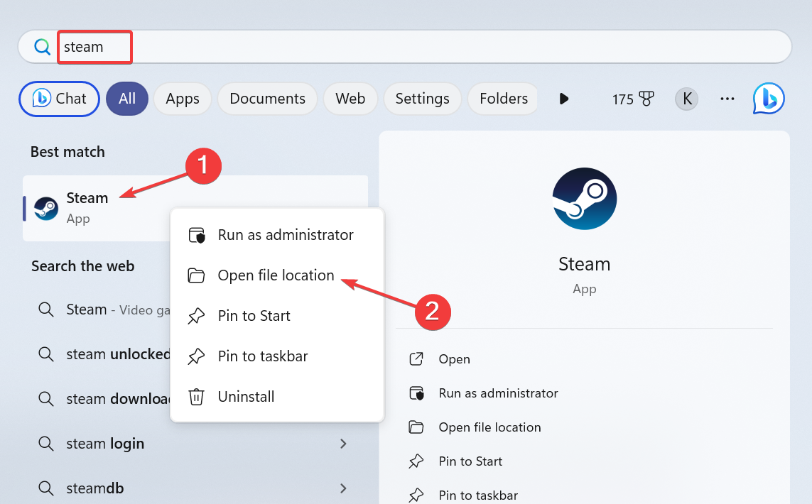Click the magnifier icon beside "steam login"
This screenshot has height=504, width=812.
[x=46, y=444]
